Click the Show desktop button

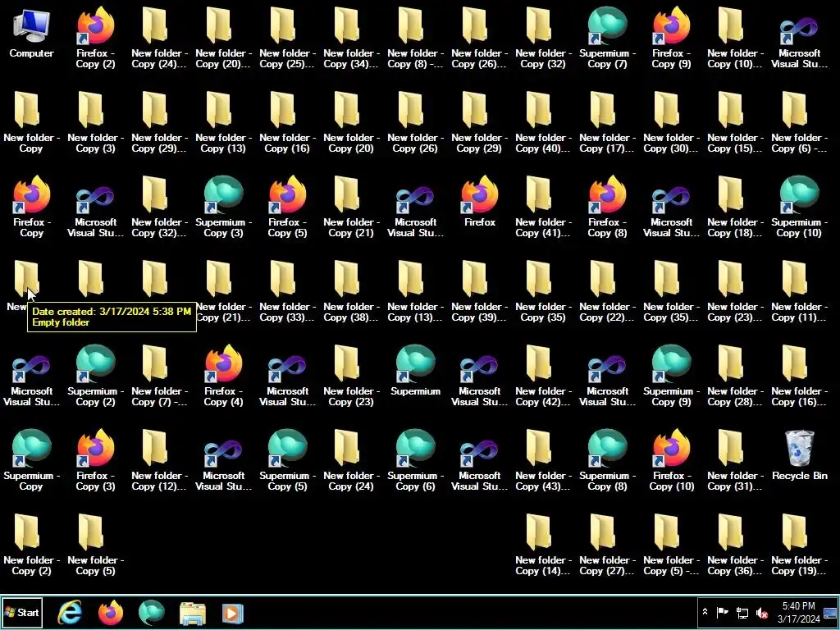[x=831, y=613]
